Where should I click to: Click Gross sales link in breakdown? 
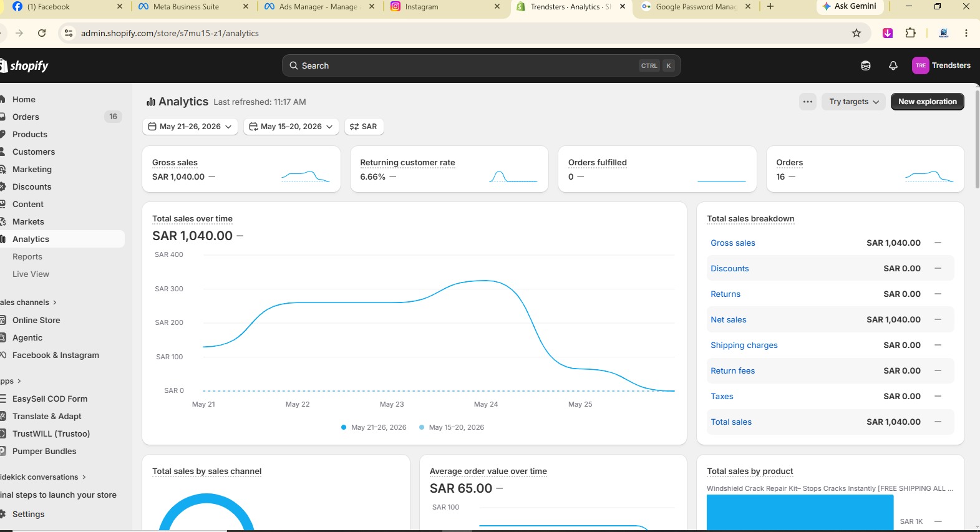[x=733, y=243]
